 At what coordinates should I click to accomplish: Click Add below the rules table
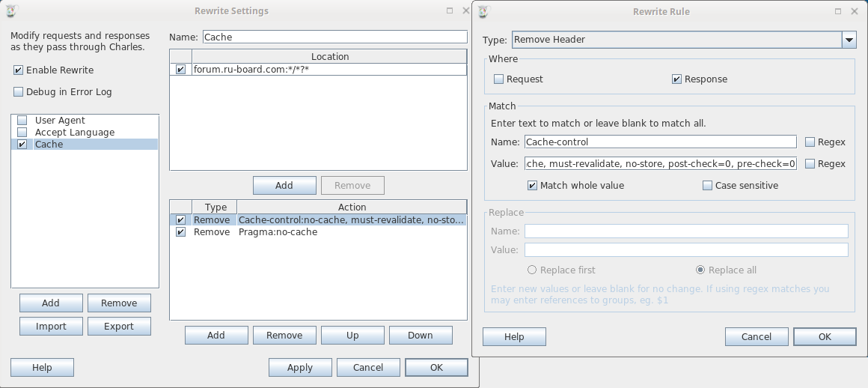coord(216,336)
